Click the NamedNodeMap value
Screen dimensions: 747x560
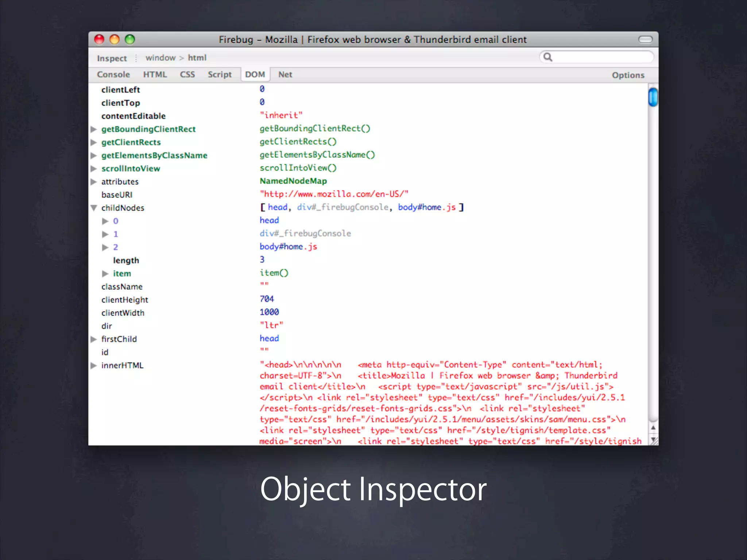point(293,181)
